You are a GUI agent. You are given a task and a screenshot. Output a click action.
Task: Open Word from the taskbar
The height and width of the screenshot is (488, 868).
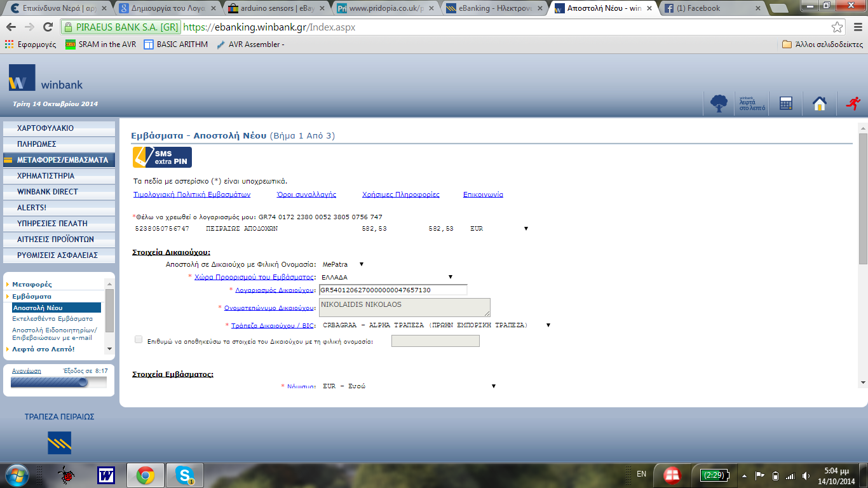coord(105,475)
